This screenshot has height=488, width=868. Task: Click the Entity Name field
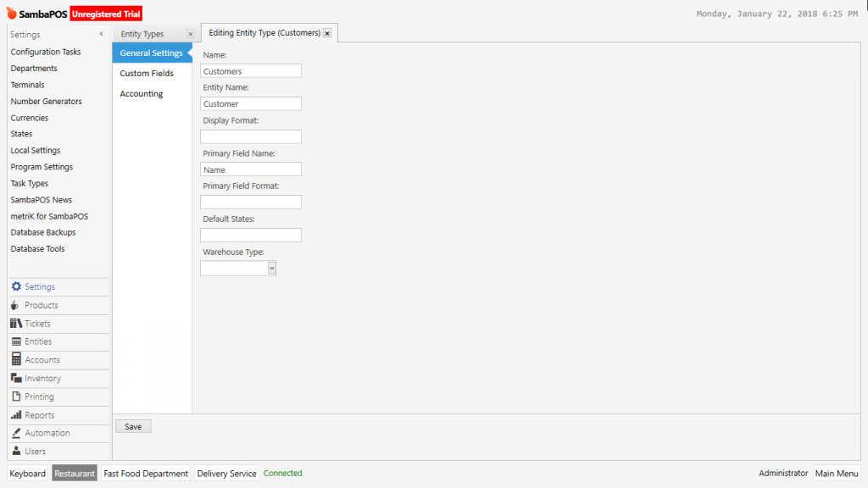point(251,103)
